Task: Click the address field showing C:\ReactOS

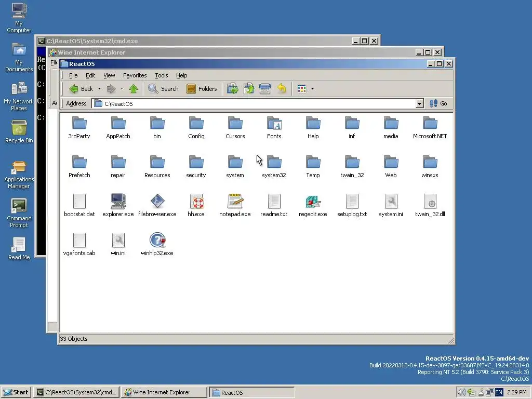Action: pos(254,103)
